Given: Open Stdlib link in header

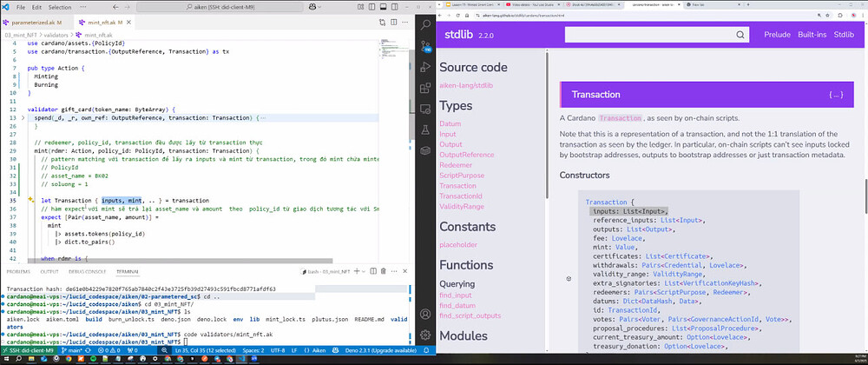Looking at the screenshot, I should pos(844,35).
